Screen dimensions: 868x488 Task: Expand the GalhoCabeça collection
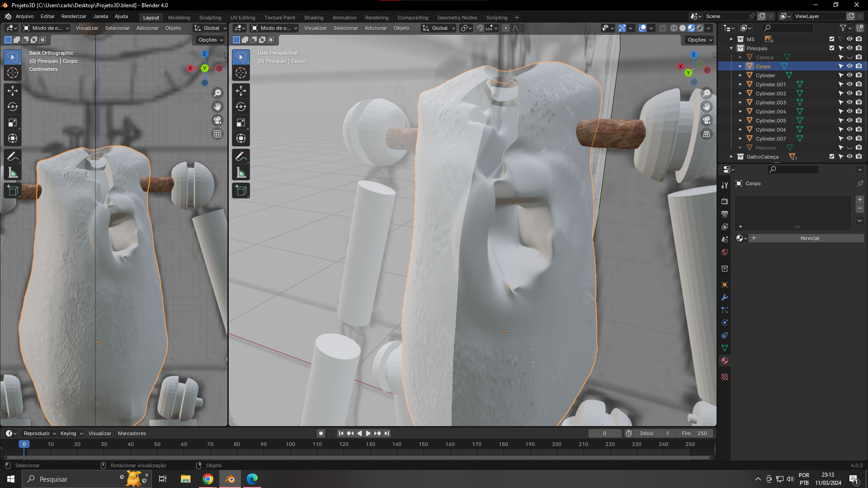tap(731, 157)
